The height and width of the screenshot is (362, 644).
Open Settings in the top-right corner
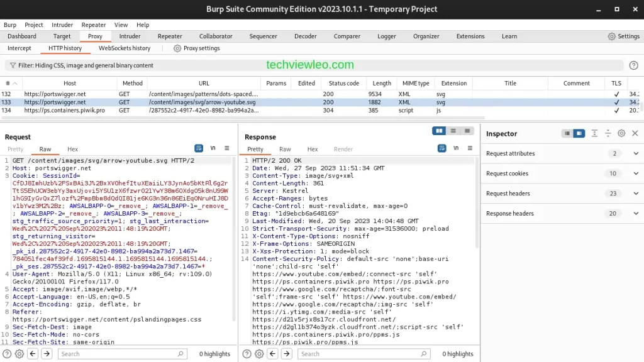pos(623,36)
